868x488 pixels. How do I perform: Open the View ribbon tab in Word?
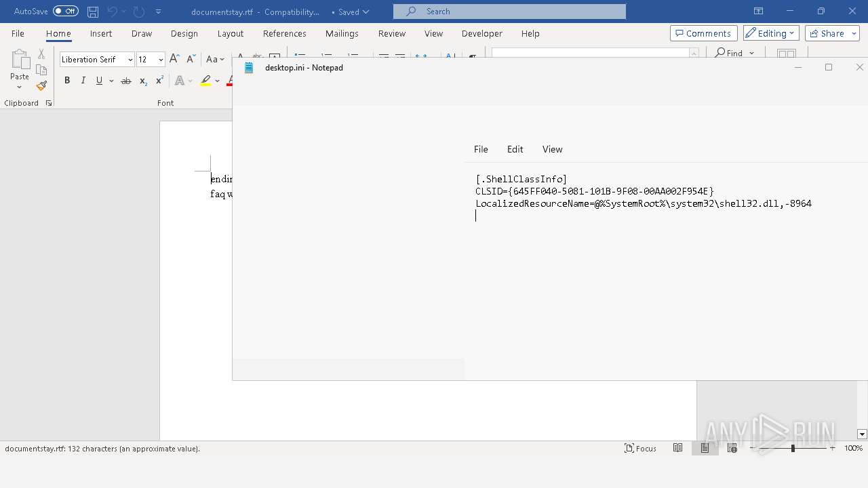433,33
